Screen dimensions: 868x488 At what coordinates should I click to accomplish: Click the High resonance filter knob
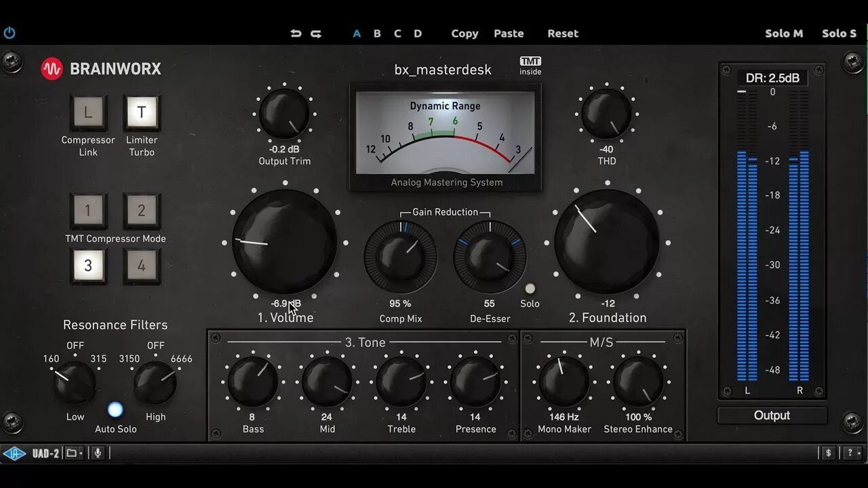tap(155, 382)
